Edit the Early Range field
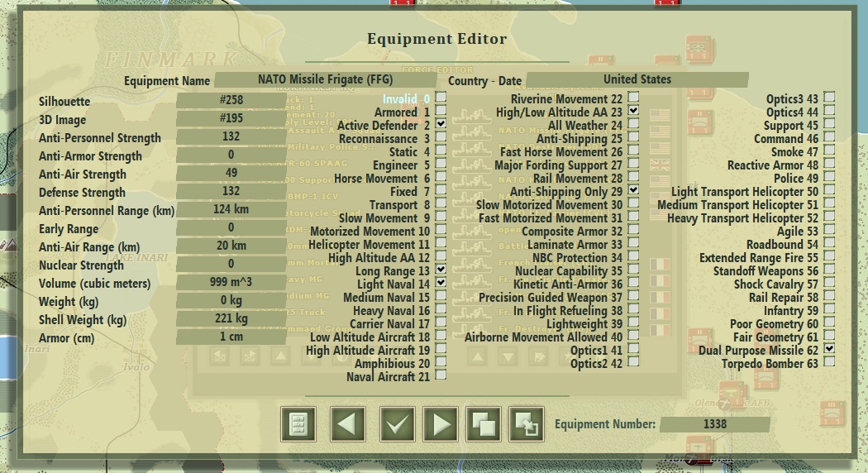The width and height of the screenshot is (868, 473). point(231,227)
